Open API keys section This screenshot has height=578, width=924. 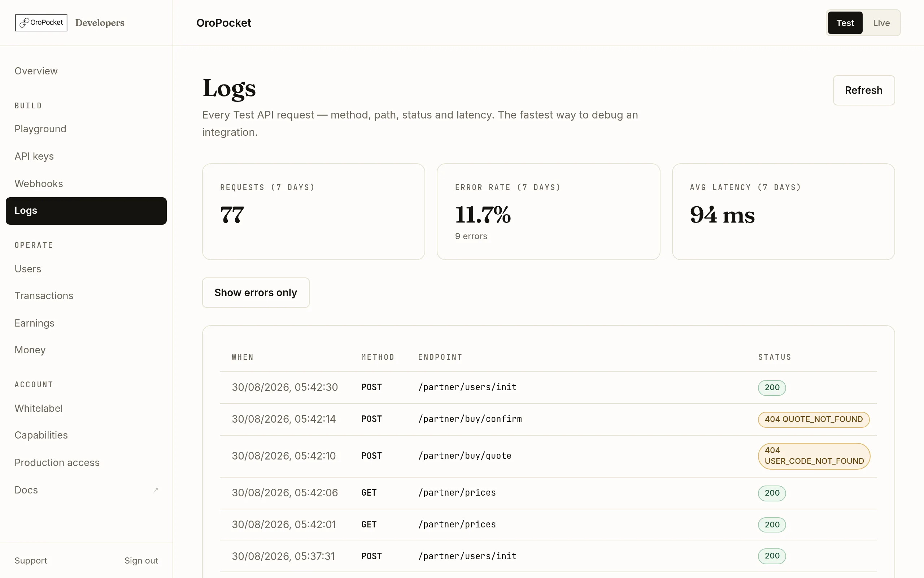tap(86, 156)
